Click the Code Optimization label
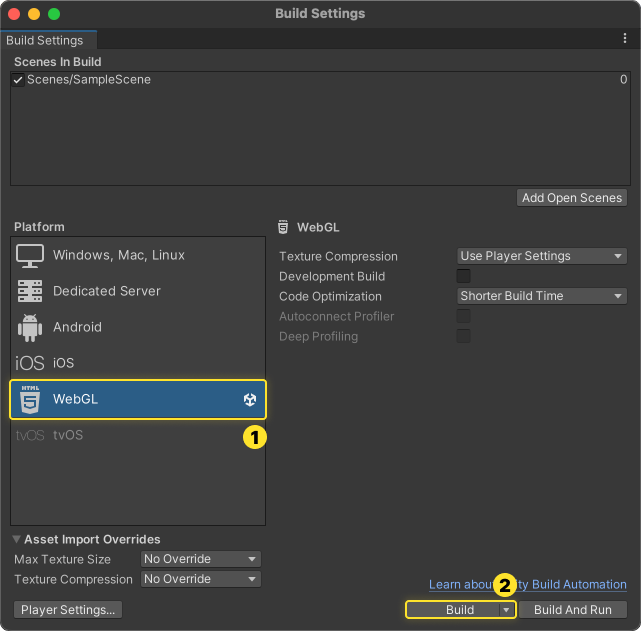This screenshot has width=641, height=631. [x=330, y=297]
